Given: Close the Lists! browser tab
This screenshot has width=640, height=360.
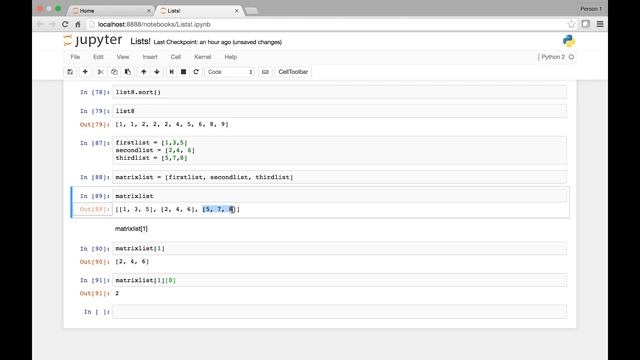Looking at the screenshot, I should pos(236,11).
